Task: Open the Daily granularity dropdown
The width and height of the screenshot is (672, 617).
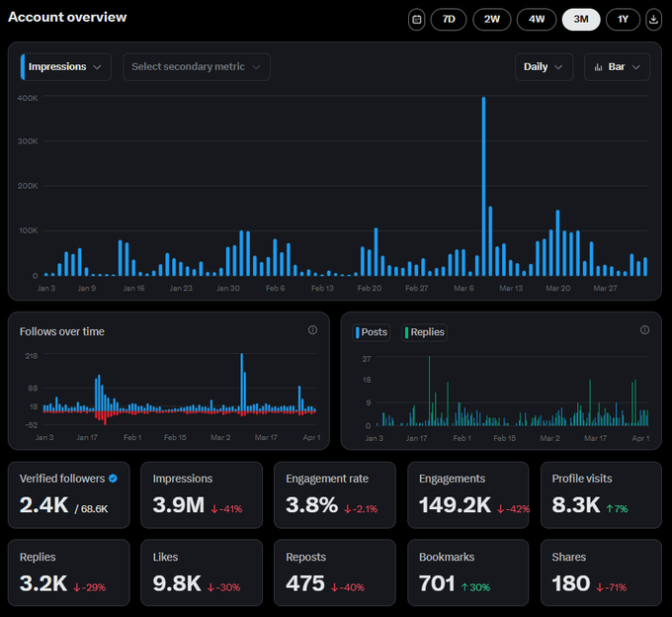Action: 544,67
